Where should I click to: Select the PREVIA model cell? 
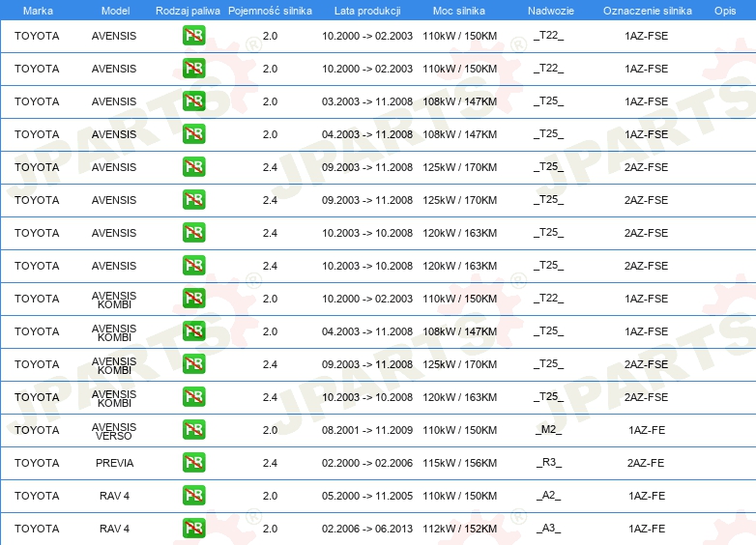[114, 463]
